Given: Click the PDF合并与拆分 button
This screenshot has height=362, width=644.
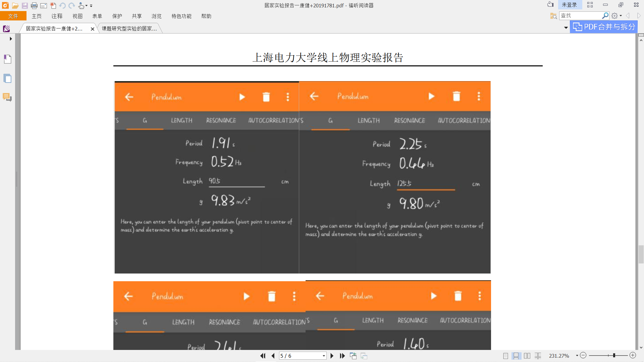Looking at the screenshot, I should [604, 27].
